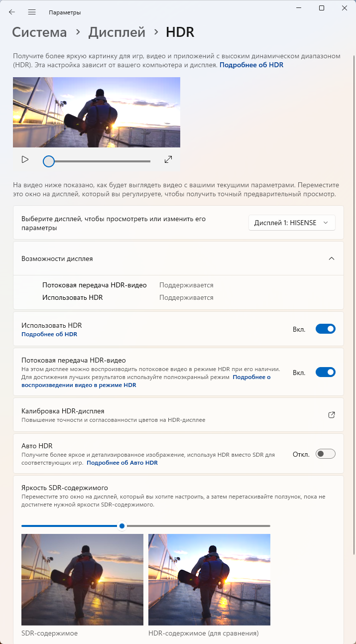
Task: Disable Потоковая передача HDR-видео toggle
Action: pos(326,372)
